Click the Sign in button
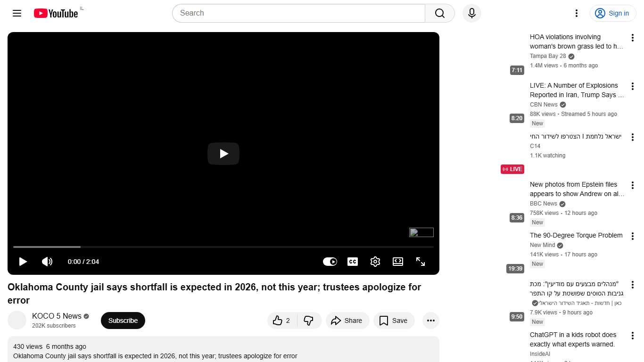The height and width of the screenshot is (362, 644). click(613, 13)
